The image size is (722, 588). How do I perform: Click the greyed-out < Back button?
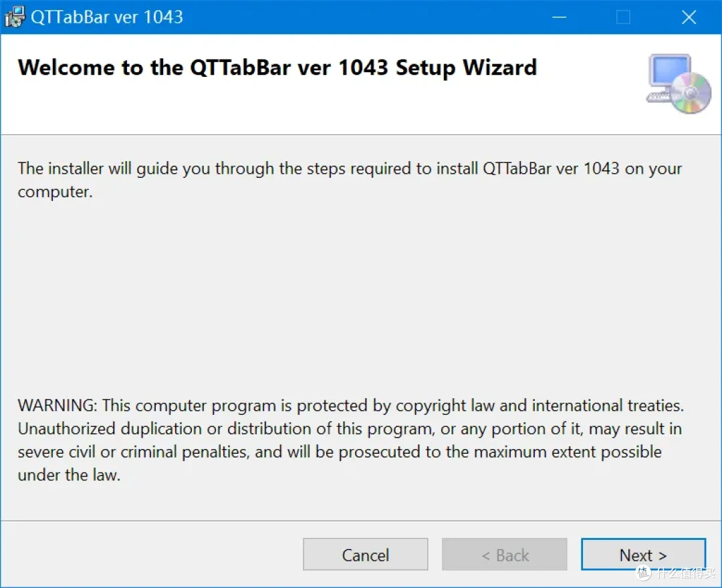coord(505,555)
